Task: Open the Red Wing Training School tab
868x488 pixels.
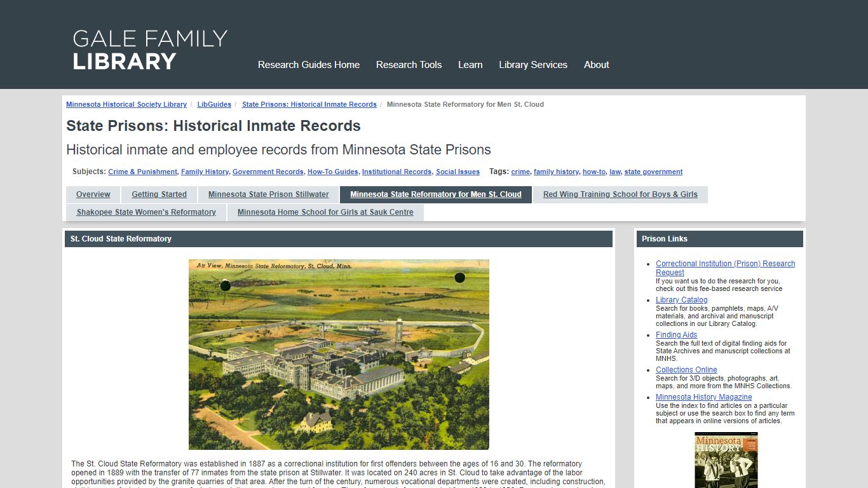Action: pyautogui.click(x=621, y=194)
